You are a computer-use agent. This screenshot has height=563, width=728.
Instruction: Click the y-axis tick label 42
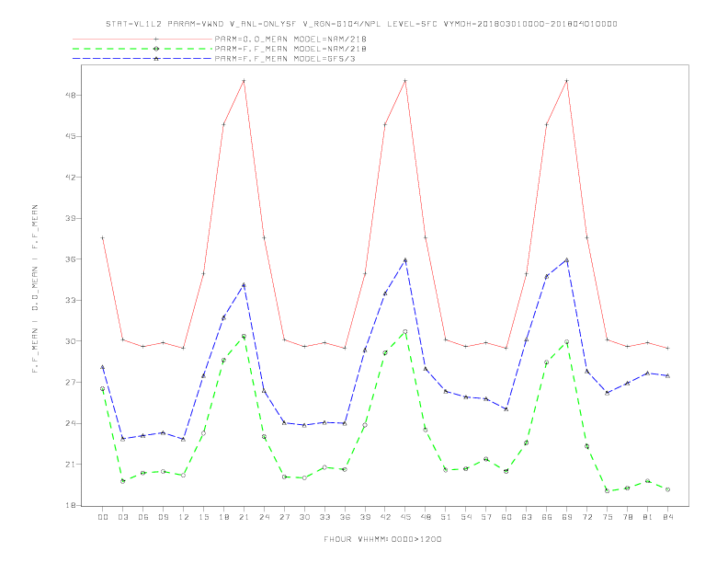click(71, 177)
